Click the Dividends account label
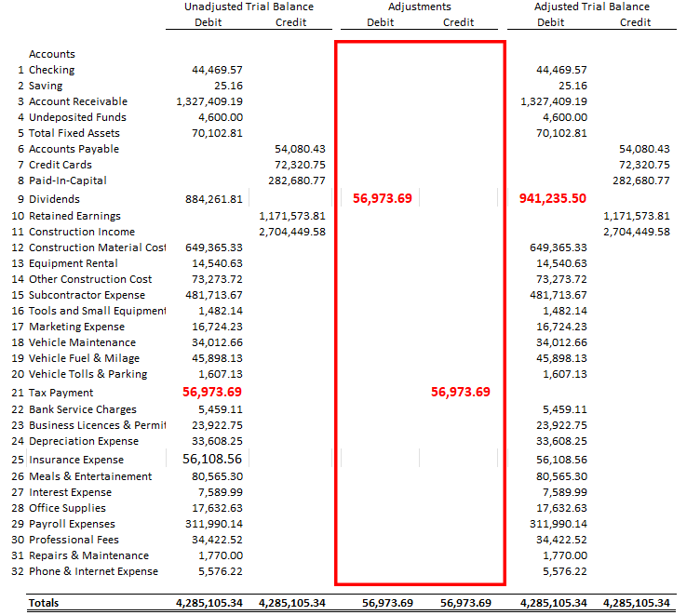 tap(55, 199)
